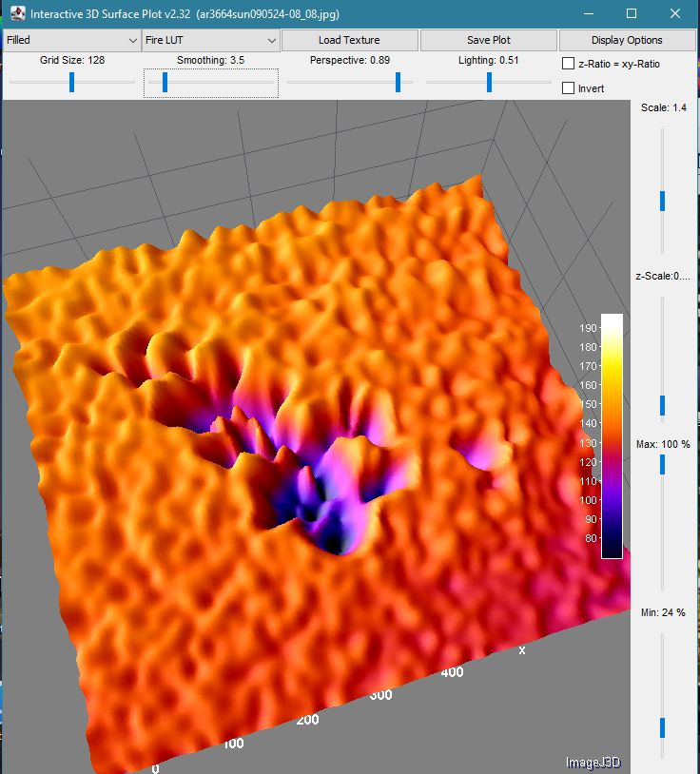Click the z-Scale vertical slider handle
This screenshot has height=774, width=700.
coord(663,406)
